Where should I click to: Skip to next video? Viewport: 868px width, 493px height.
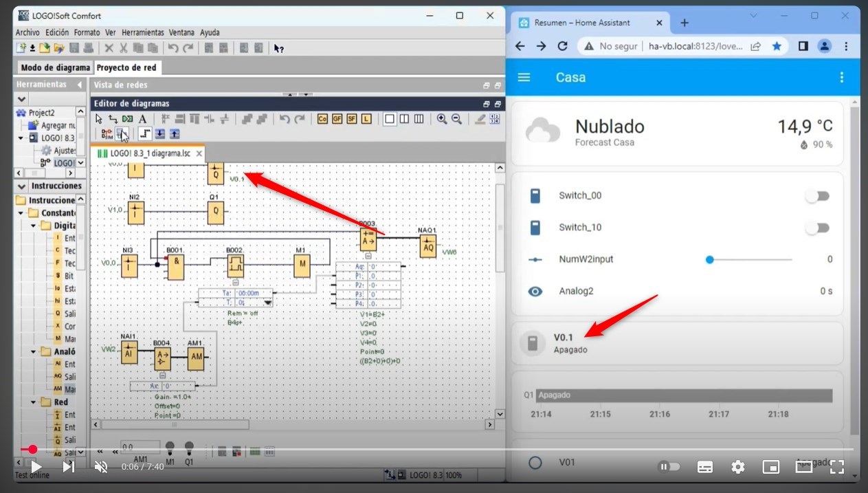tap(69, 467)
